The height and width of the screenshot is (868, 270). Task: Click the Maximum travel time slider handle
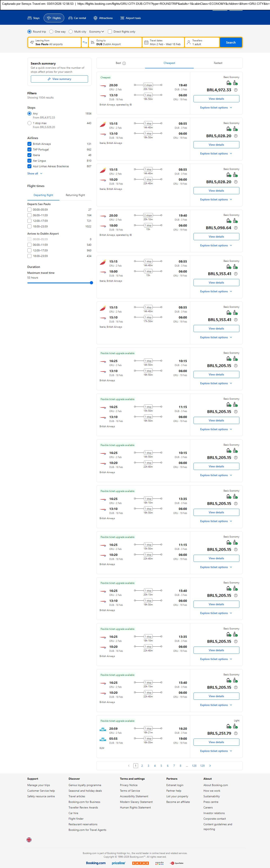click(91, 283)
